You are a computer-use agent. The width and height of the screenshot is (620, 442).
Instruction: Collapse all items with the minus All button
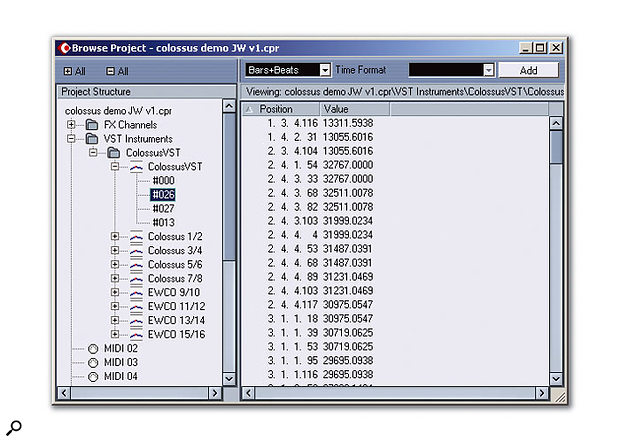click(x=117, y=71)
